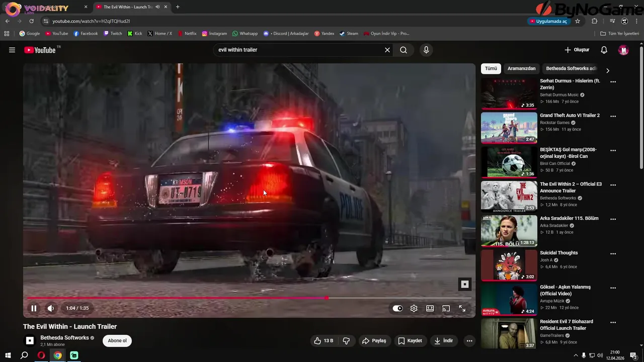The image size is (644, 362).
Task: Show hidden system tray icons
Action: point(576,355)
